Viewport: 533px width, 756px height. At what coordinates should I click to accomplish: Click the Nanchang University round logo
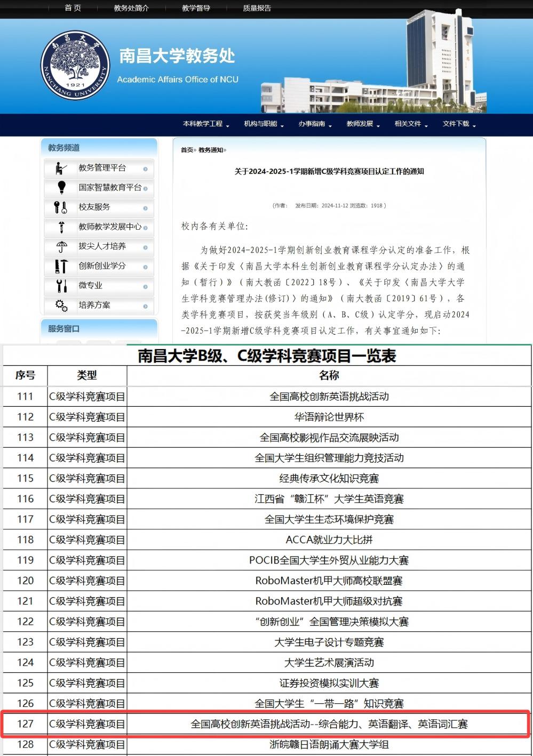[75, 65]
